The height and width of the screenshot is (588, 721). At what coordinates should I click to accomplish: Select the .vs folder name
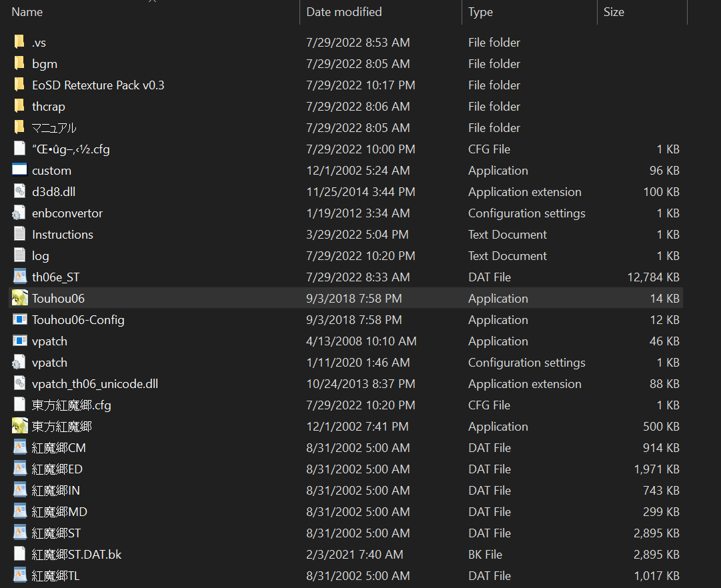click(39, 43)
